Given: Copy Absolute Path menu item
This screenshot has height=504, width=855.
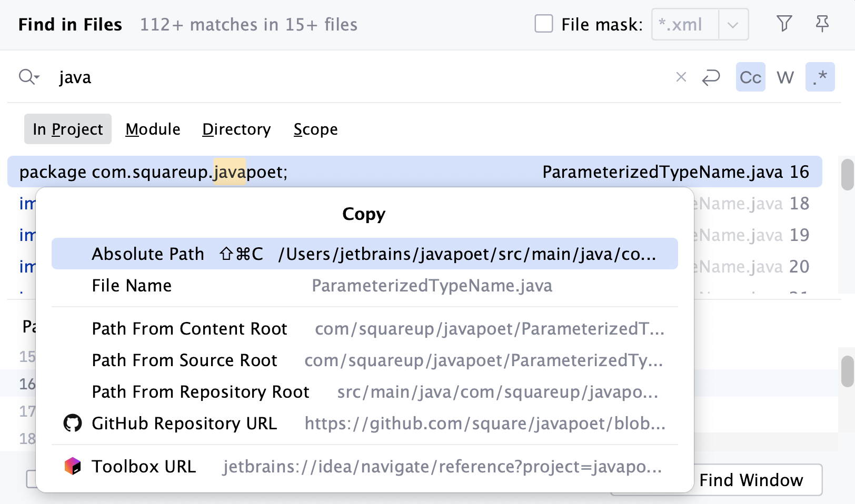Looking at the screenshot, I should coord(364,254).
